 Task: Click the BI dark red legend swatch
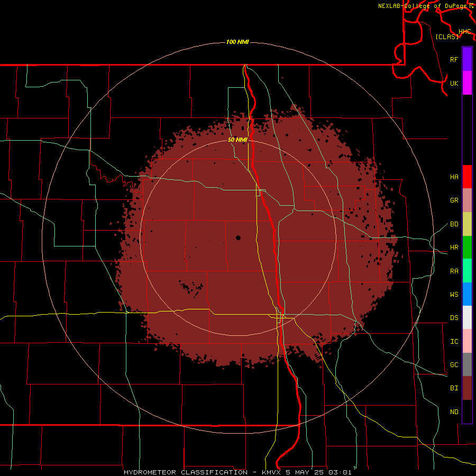(467, 388)
